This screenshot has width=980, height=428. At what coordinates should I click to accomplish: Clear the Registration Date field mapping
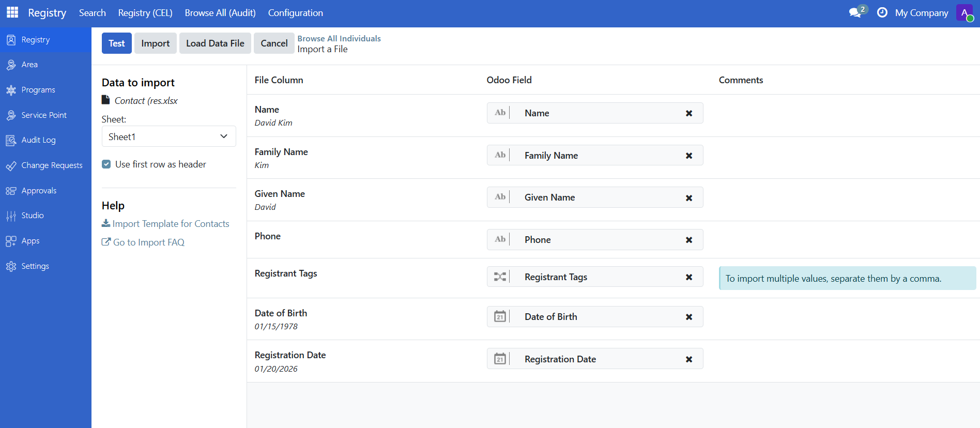688,359
